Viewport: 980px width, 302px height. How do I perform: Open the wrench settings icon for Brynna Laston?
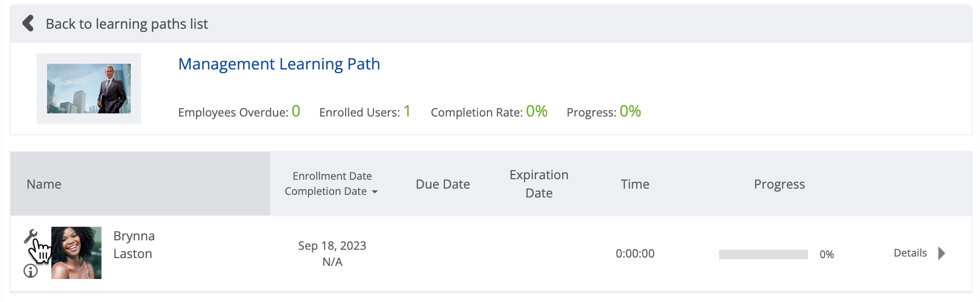[x=30, y=237]
